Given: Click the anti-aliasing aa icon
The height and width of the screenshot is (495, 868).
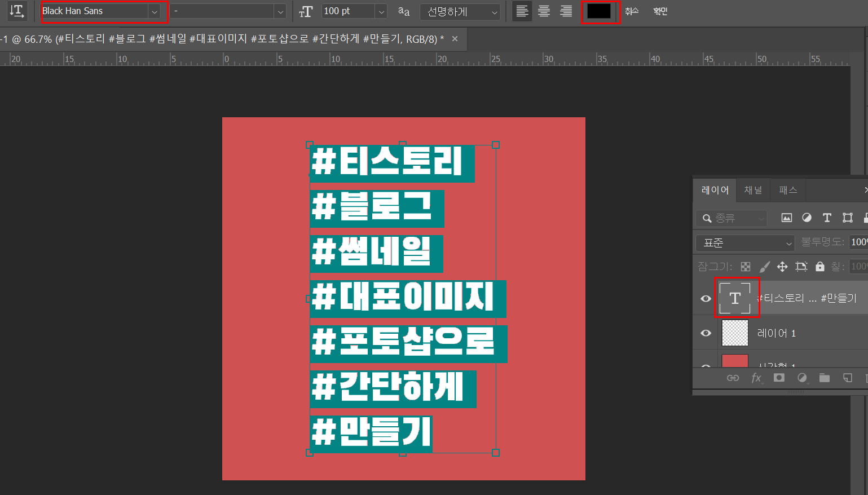Looking at the screenshot, I should (x=404, y=11).
